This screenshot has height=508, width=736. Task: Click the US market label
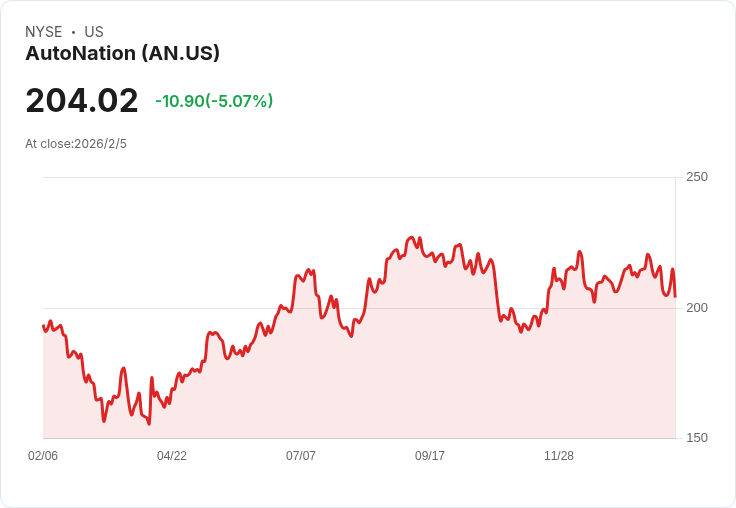click(94, 32)
